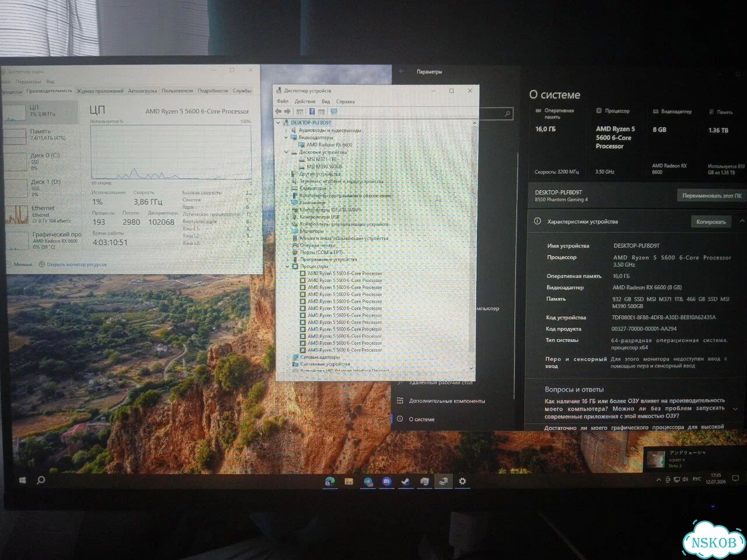Select the Клавиатуры category

[313, 188]
